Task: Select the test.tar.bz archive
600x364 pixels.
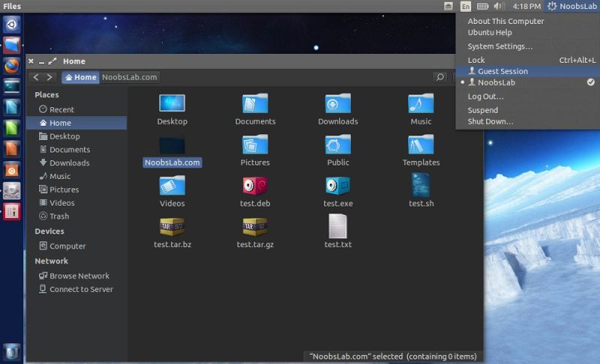Action: [172, 227]
